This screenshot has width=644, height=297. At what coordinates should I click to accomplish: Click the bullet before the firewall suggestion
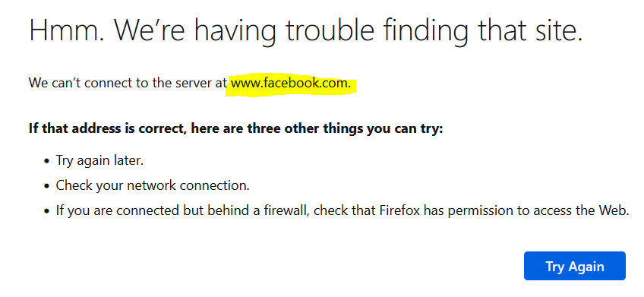pyautogui.click(x=46, y=211)
